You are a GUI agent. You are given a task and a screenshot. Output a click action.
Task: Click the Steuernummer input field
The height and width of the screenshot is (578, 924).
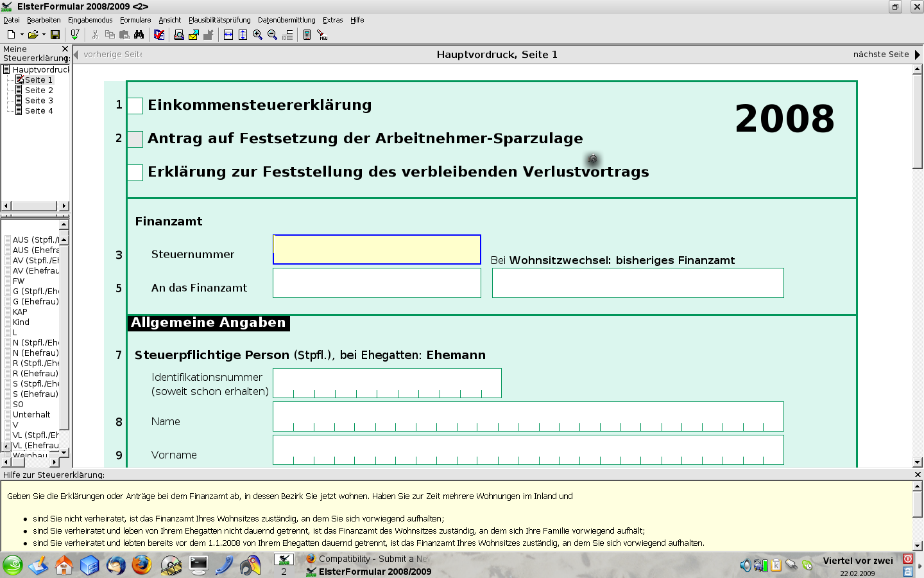click(377, 249)
